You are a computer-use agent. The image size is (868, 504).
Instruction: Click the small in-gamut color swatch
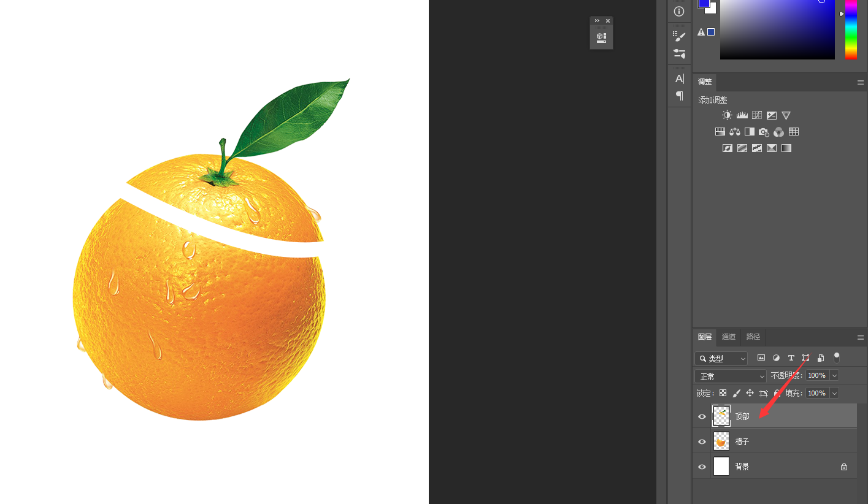click(711, 32)
